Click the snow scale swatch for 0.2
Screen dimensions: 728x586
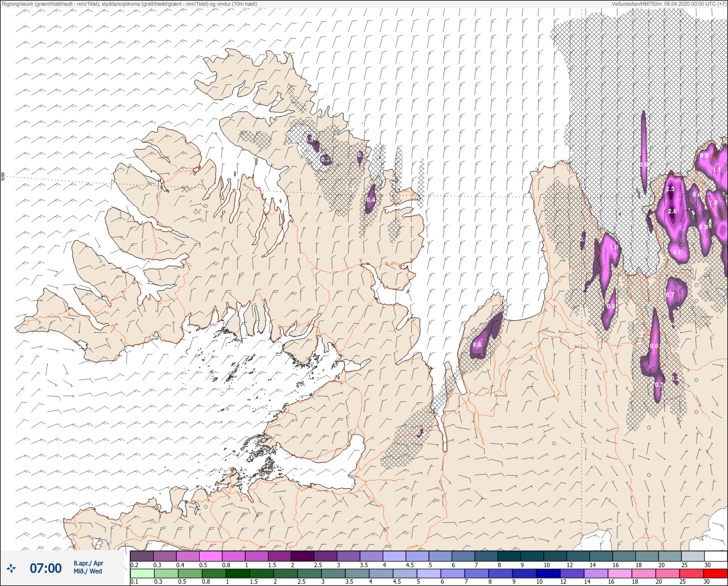coord(142,556)
